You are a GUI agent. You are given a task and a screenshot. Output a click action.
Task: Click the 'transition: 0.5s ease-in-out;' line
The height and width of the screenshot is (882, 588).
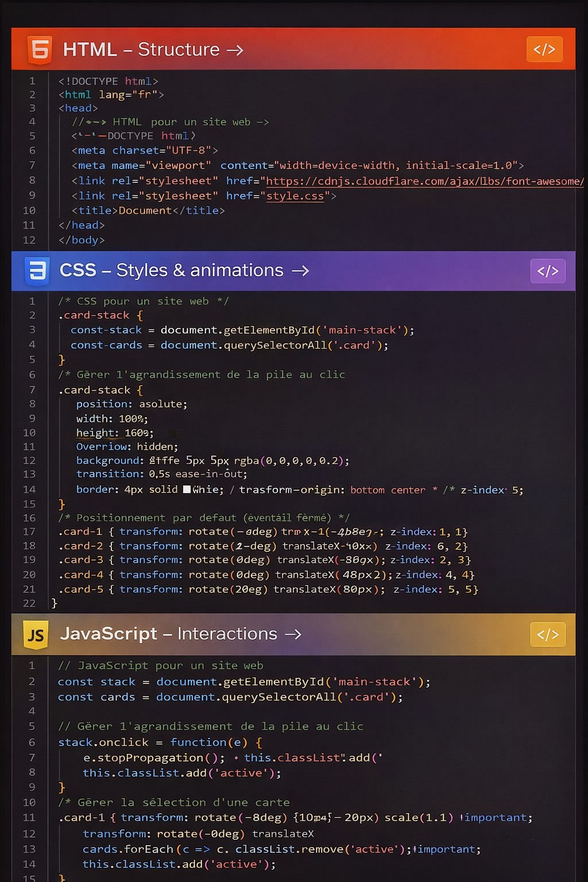click(x=162, y=474)
